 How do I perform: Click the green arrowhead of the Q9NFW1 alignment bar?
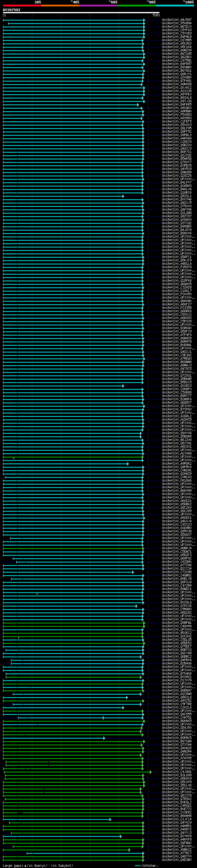144,623
